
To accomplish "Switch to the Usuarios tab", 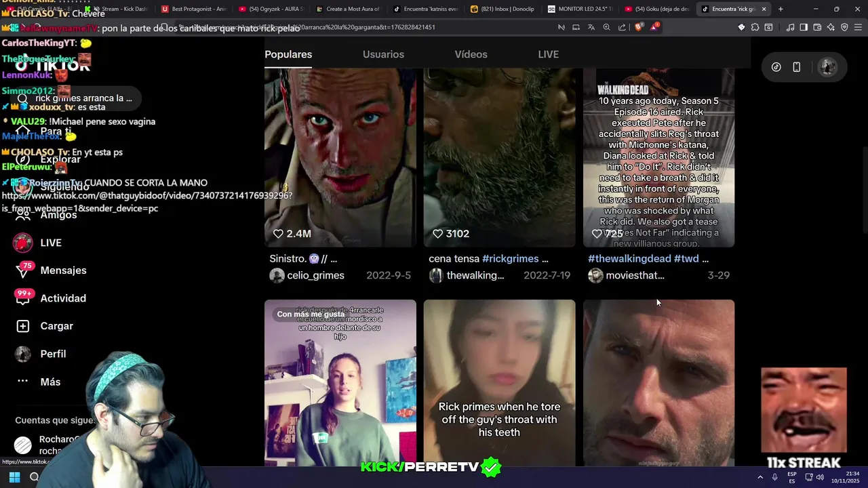I will pyautogui.click(x=383, y=54).
